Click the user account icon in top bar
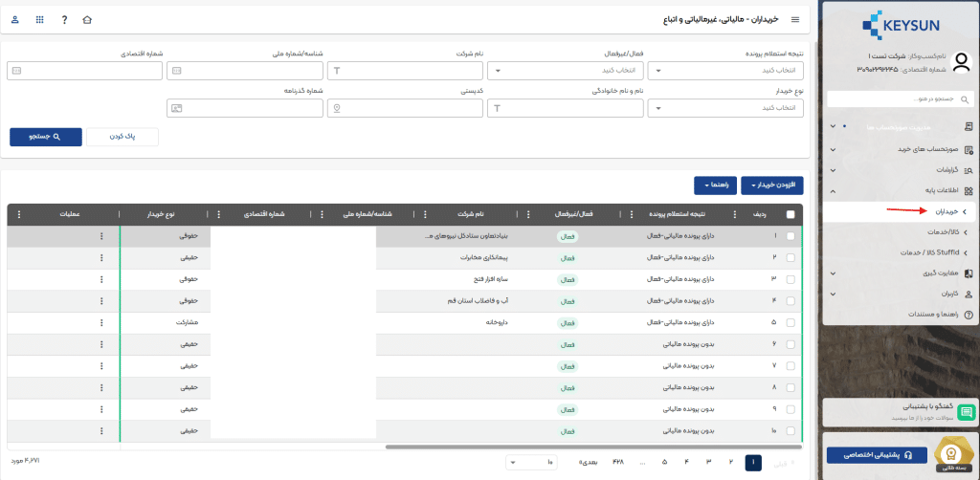 pos(14,19)
